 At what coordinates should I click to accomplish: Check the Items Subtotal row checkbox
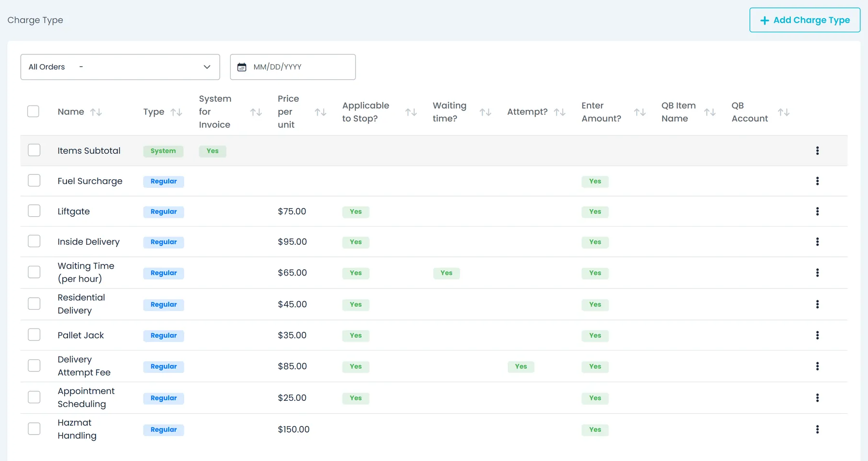point(34,150)
